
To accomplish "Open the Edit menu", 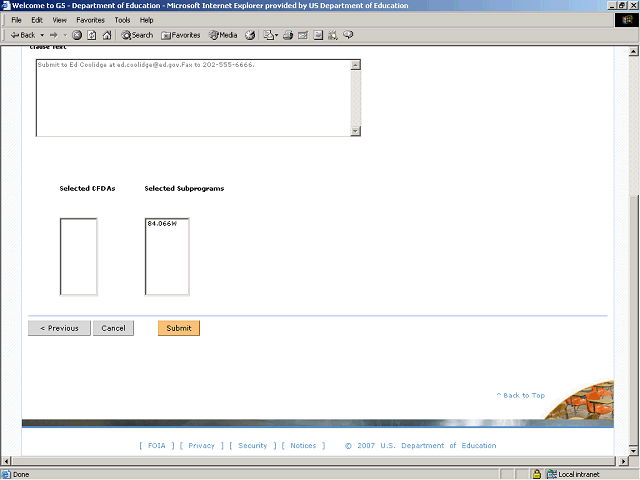I will pos(37,20).
